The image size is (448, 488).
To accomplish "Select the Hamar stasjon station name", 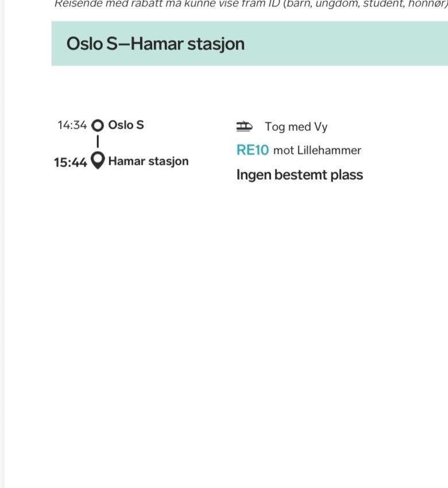I will click(149, 161).
